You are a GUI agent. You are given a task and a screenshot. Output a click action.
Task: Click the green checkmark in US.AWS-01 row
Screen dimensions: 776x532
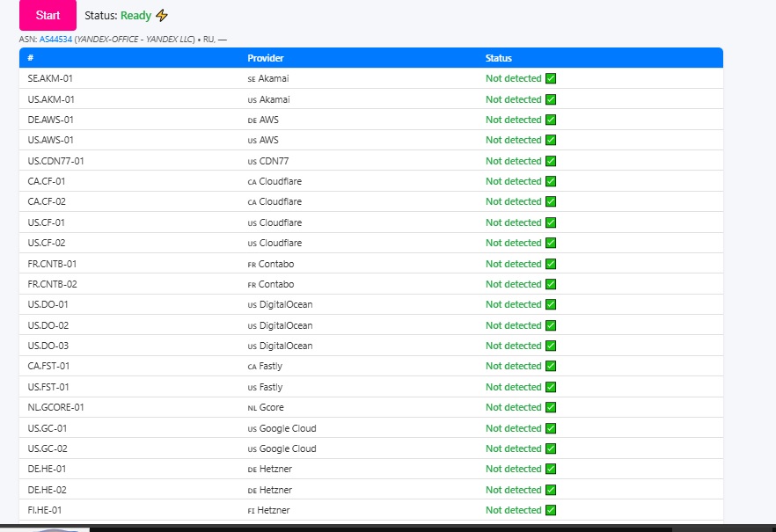click(x=551, y=140)
